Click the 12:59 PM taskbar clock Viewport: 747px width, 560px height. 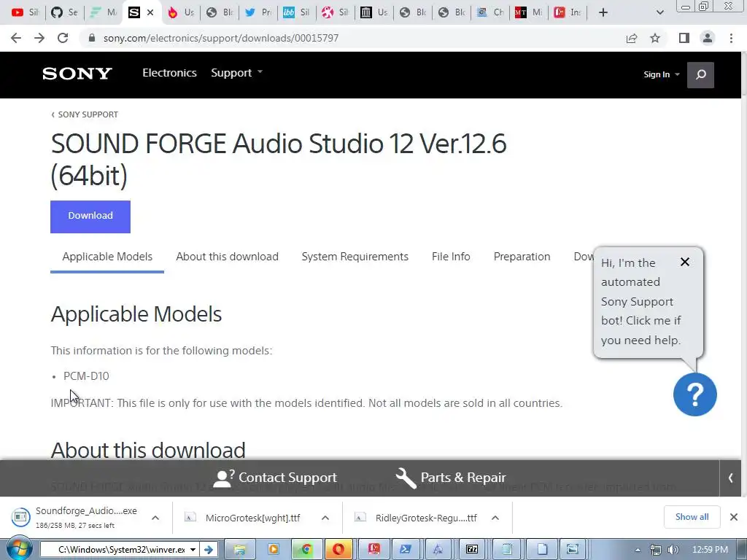(x=710, y=550)
